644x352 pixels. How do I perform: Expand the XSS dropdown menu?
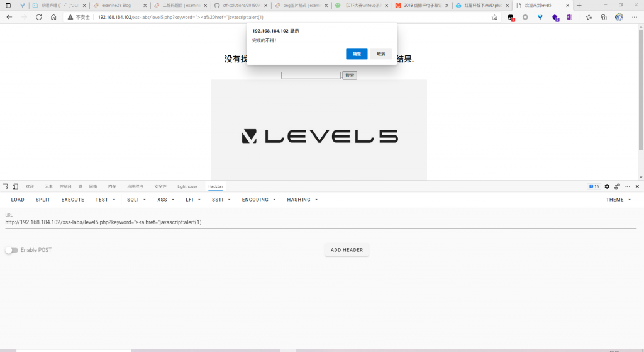click(165, 200)
